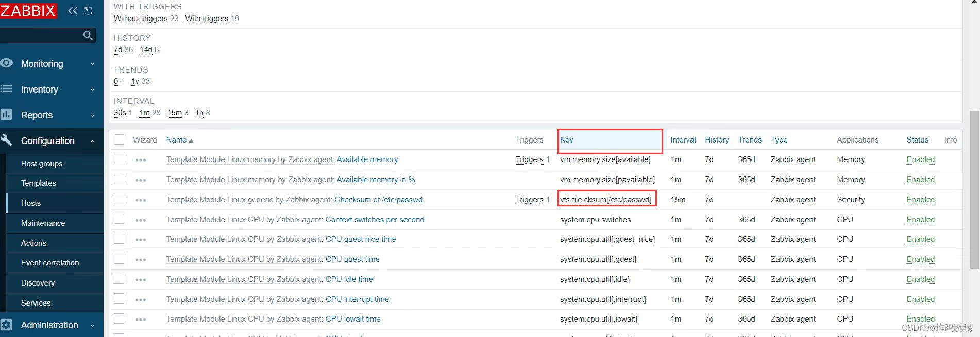
Task: Open wizard dots for CPU guest nice time
Action: [141, 240]
